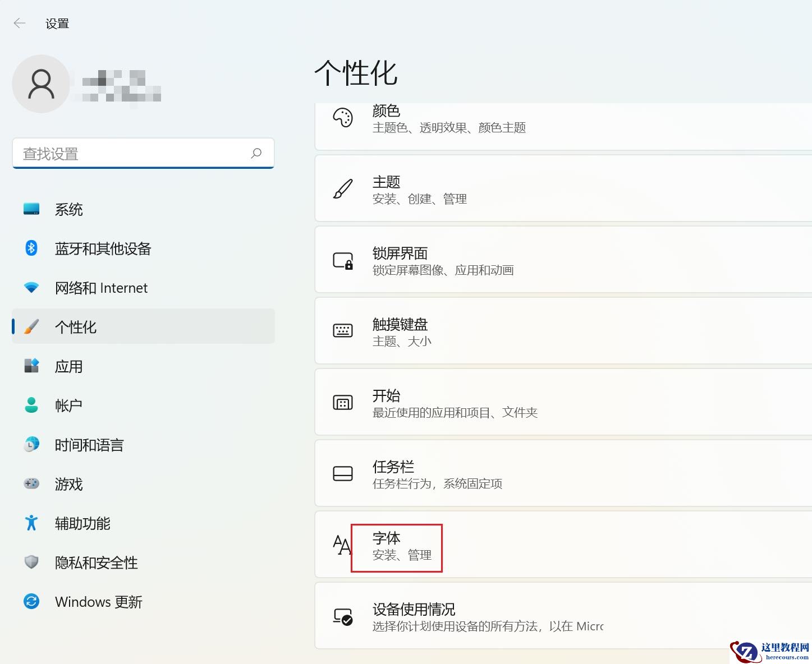Click the keyboard icon on the 触摸键盘 card
The image size is (812, 664).
[x=343, y=331]
